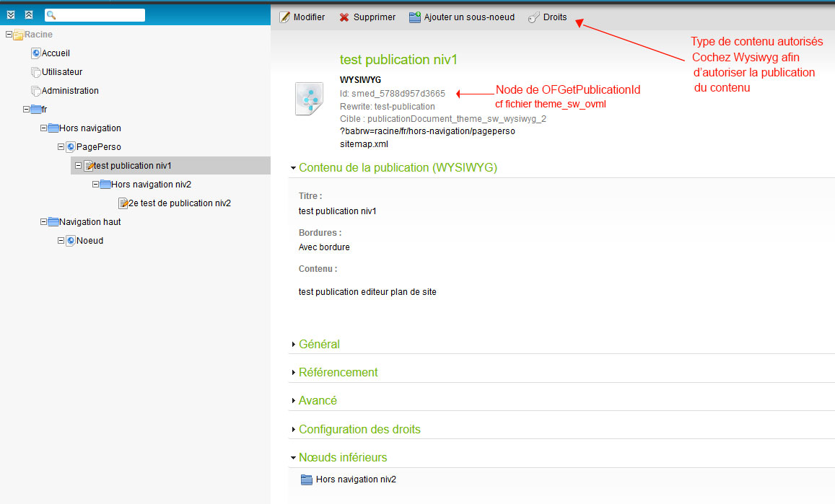Screen dimensions: 835x504
Task: Select the Utilisateur tree item
Action: tap(62, 72)
